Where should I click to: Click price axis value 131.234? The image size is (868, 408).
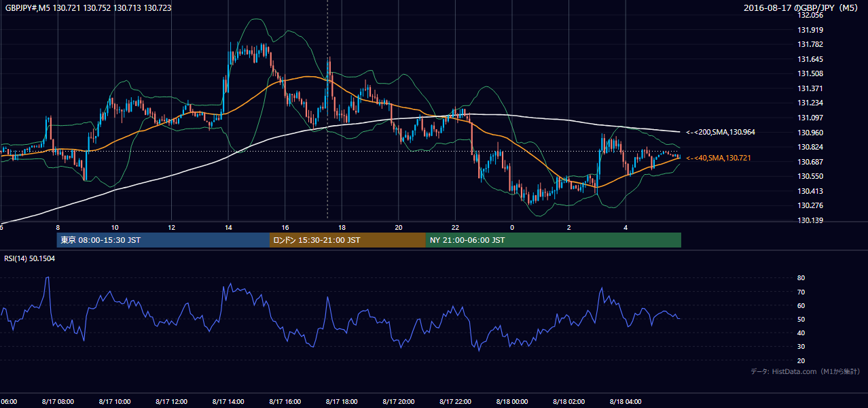click(x=811, y=103)
